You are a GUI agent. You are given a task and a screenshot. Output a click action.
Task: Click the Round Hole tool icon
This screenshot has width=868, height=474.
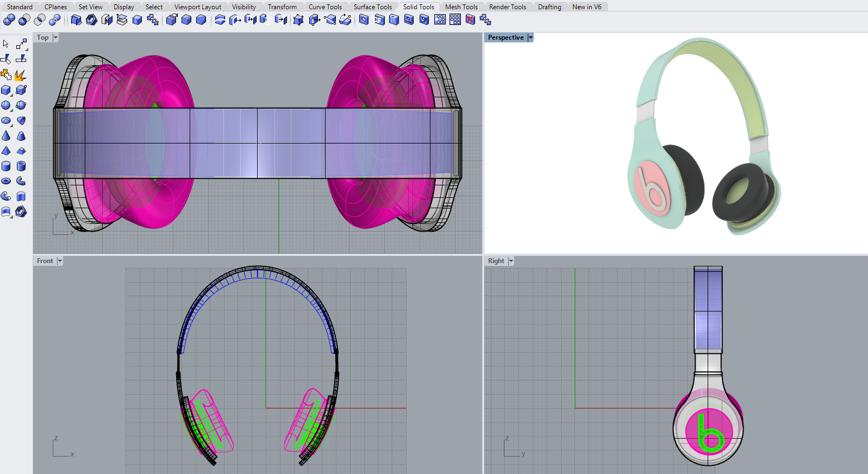[364, 20]
